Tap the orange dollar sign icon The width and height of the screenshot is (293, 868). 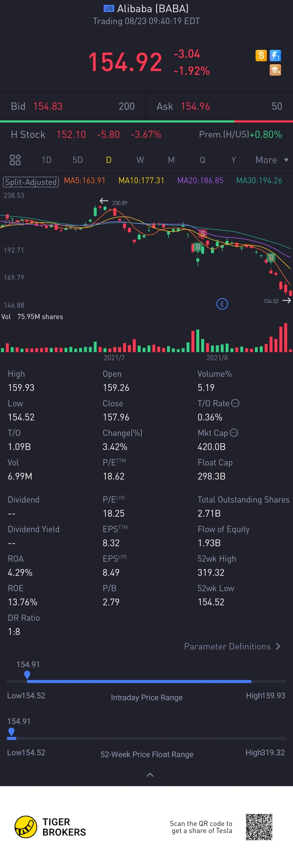(x=261, y=55)
